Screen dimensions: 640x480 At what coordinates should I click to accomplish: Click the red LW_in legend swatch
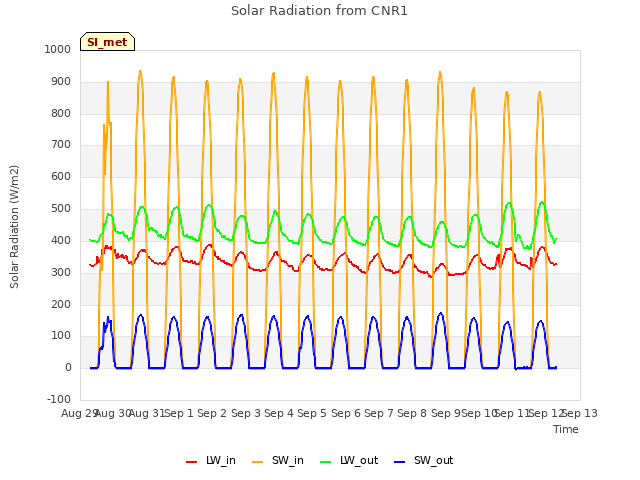(x=191, y=462)
